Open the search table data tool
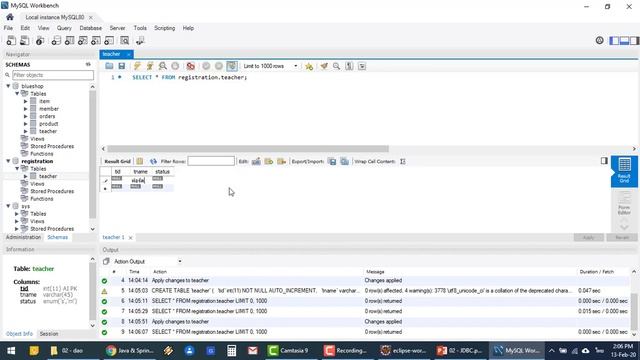 coord(124,40)
